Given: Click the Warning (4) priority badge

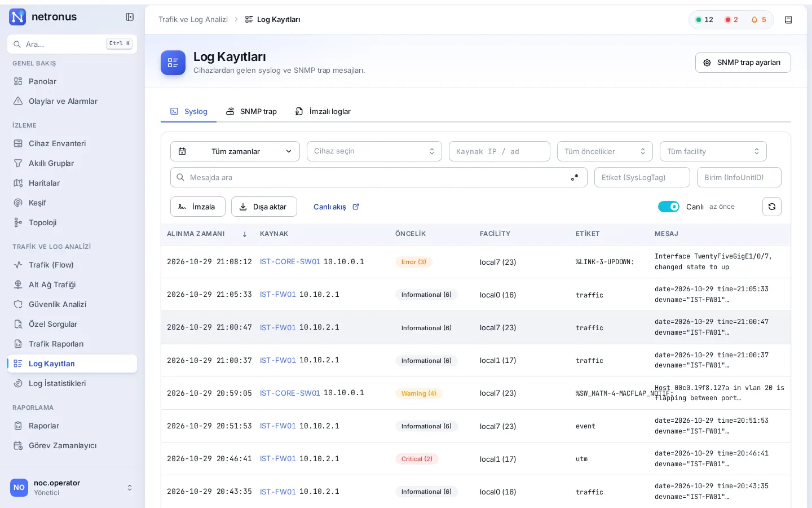Looking at the screenshot, I should click(418, 393).
